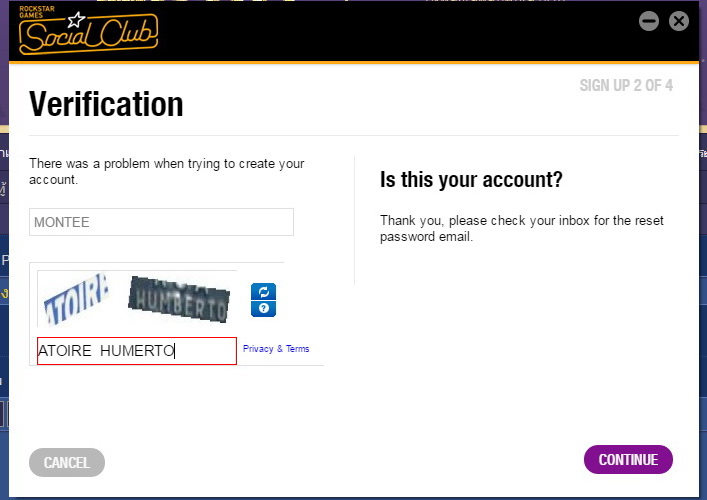Continue to the next sign up step

pos(628,459)
